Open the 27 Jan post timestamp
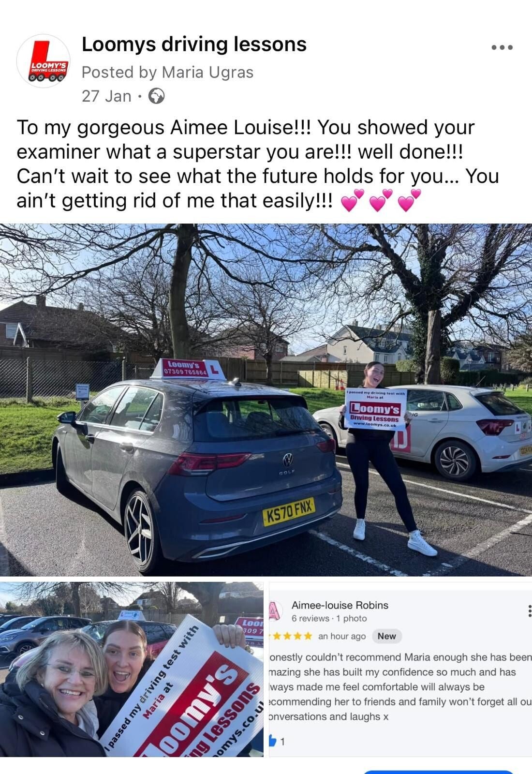Image resolution: width=532 pixels, height=774 pixels. [106, 96]
